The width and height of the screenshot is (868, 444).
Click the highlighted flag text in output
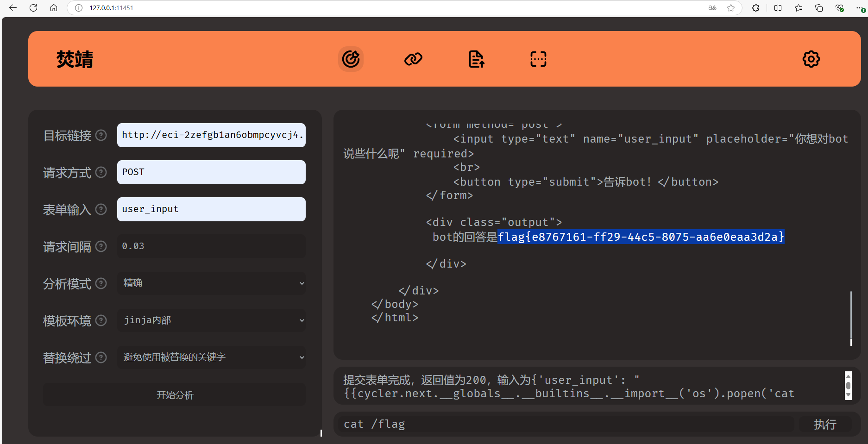[641, 237]
